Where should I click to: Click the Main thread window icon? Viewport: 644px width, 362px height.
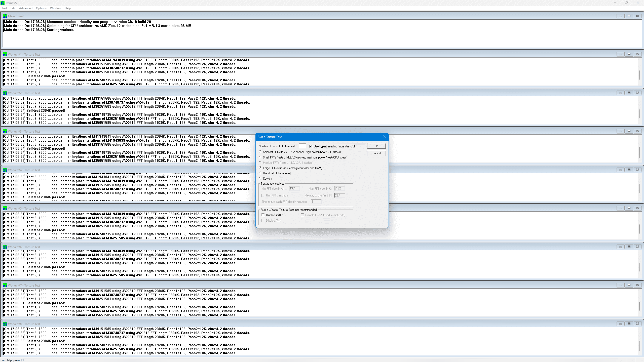pos(5,16)
